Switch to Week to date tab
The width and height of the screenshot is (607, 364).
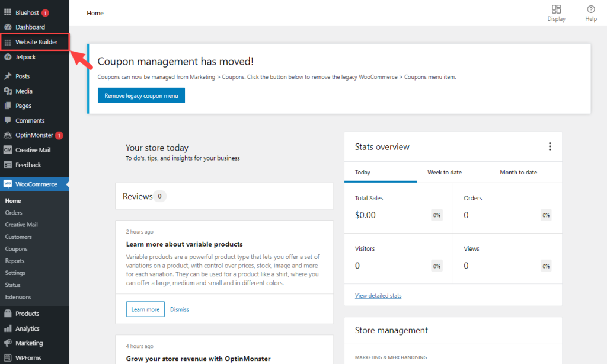coord(445,173)
